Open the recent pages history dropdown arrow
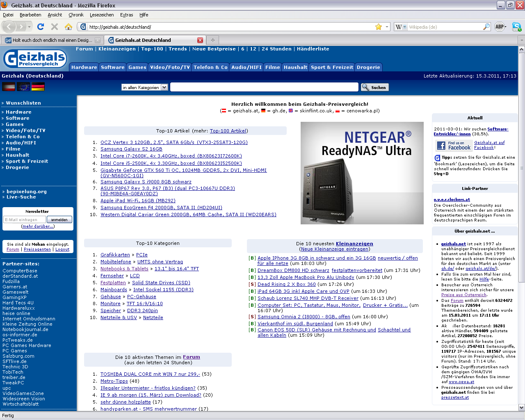525x420 pixels. (29, 27)
